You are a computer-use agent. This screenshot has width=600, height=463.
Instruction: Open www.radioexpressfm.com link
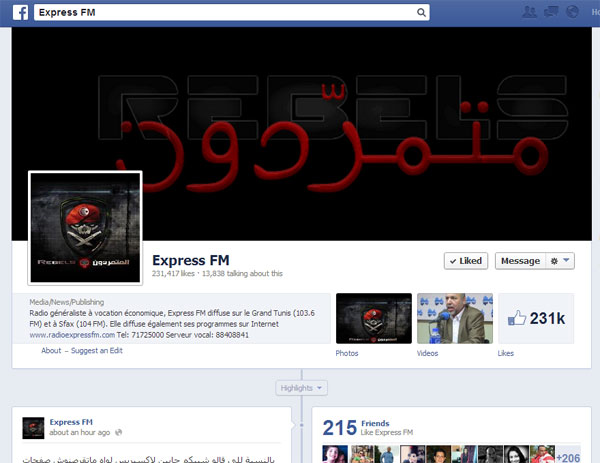(x=72, y=335)
